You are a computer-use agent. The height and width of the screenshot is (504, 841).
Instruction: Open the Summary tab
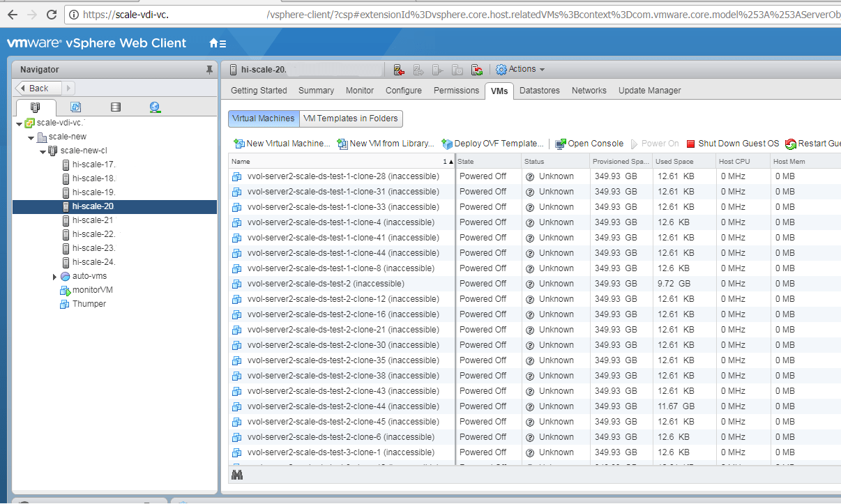click(316, 91)
